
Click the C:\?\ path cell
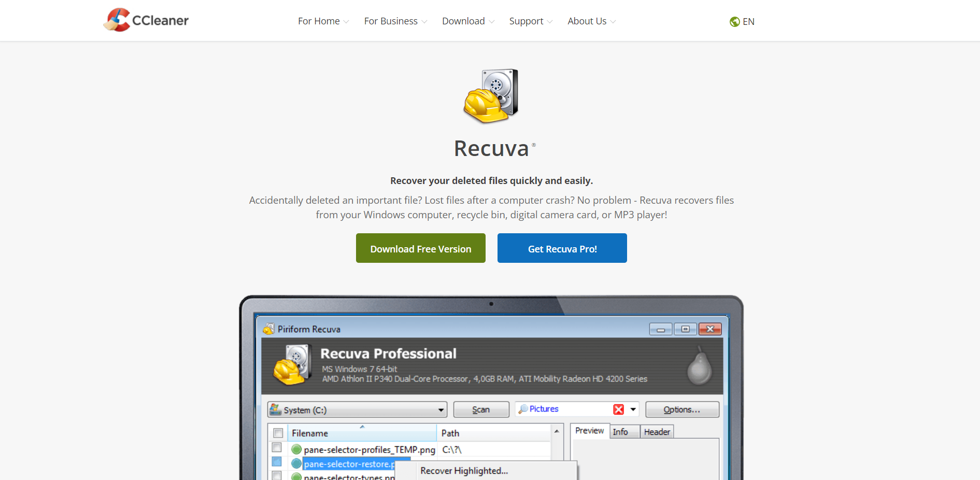[452, 449]
